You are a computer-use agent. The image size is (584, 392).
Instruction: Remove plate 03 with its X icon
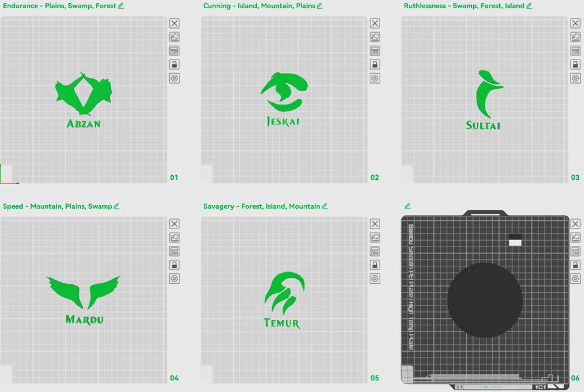tap(575, 23)
